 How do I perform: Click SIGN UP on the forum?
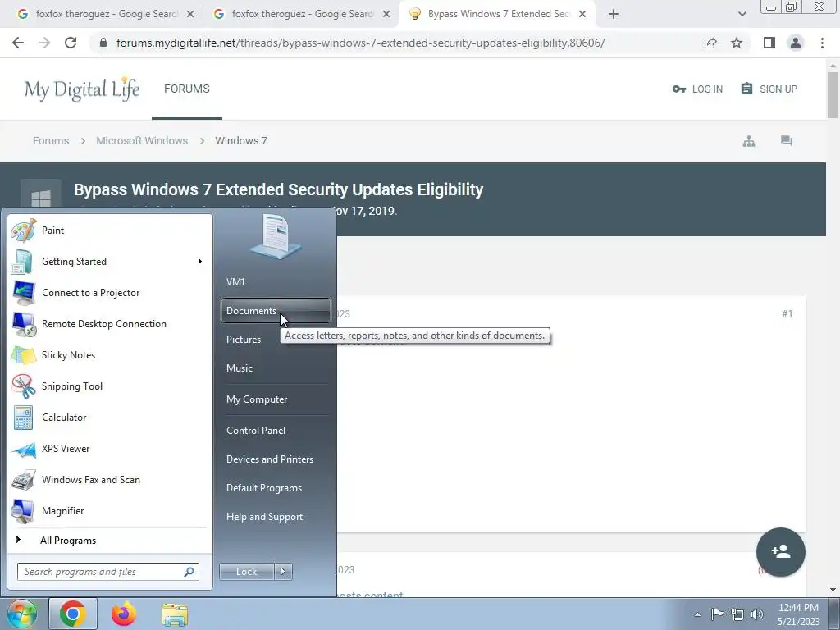[769, 89]
